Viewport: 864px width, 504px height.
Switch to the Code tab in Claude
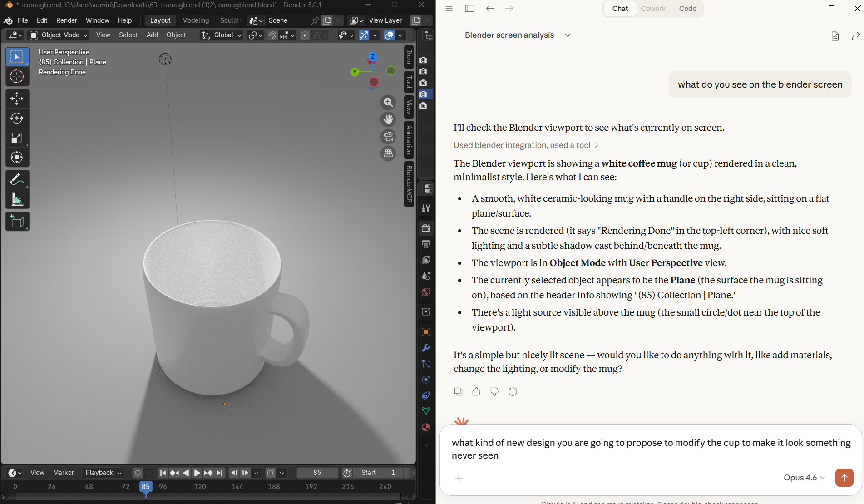coord(687,9)
